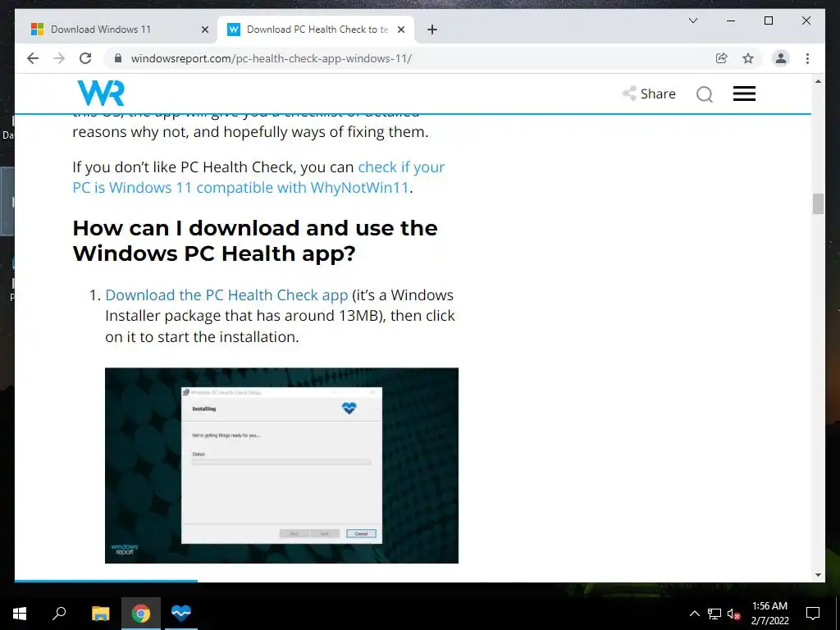Viewport: 840px width, 630px height.
Task: Bookmark this page with the star icon
Action: (x=748, y=58)
